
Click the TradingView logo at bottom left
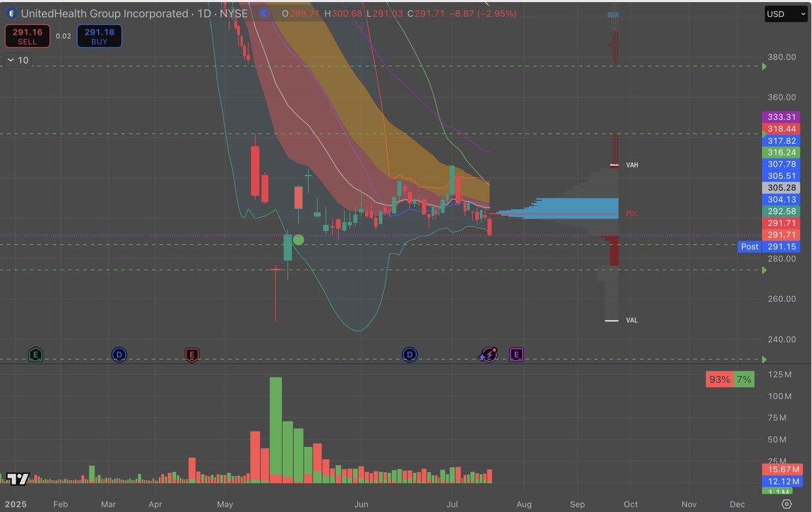tap(18, 479)
